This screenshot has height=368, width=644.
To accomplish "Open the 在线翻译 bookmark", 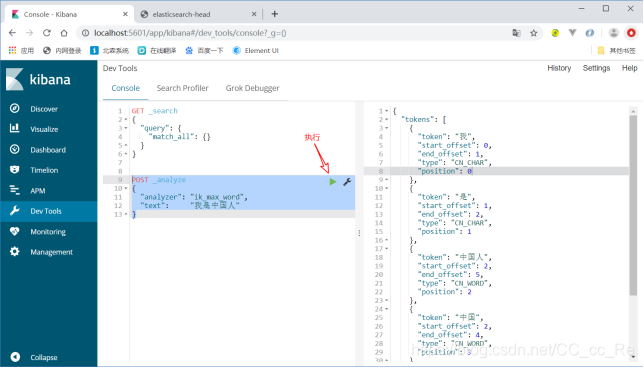I will (157, 51).
